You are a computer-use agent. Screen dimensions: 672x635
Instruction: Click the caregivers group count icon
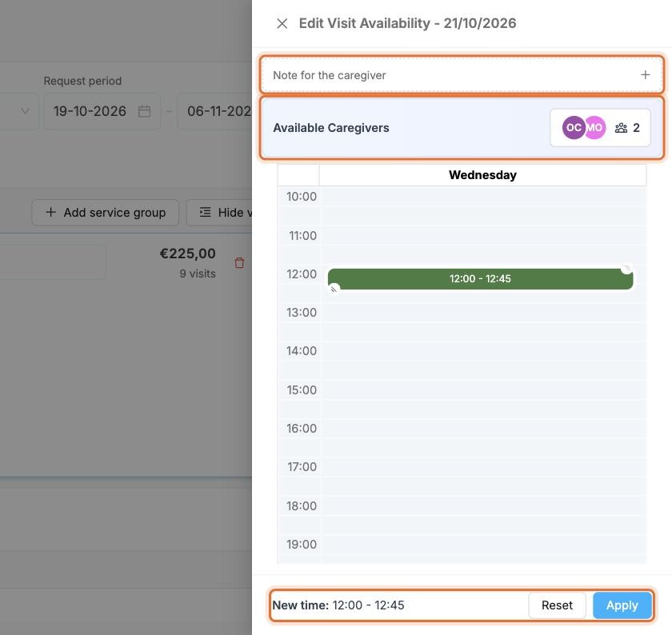(x=621, y=128)
